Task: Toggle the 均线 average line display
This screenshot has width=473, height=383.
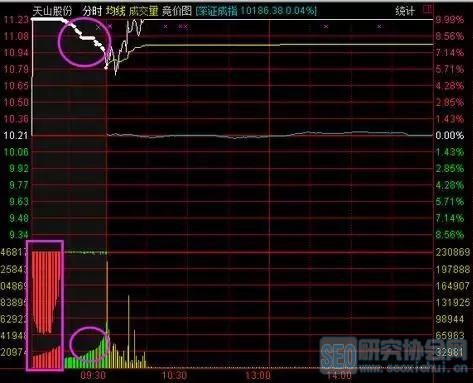Action: click(116, 11)
